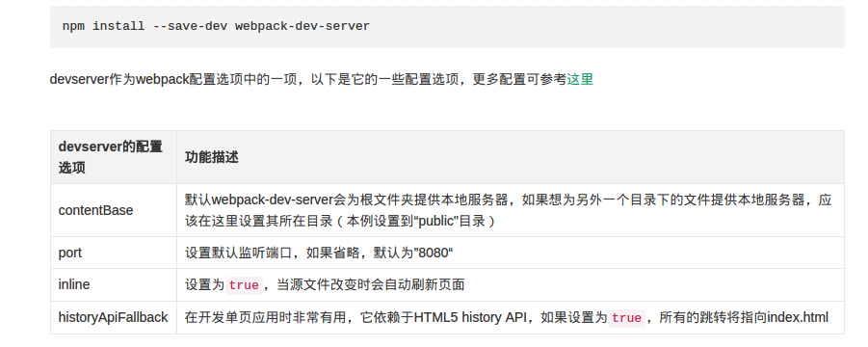This screenshot has width=868, height=347.
Task: Click the npm install webpack-dev-server command
Action: click(216, 26)
